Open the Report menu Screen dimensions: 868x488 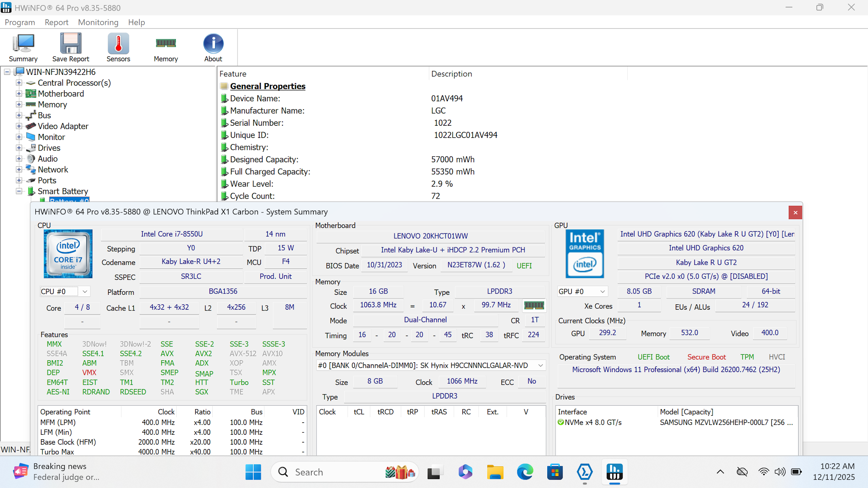56,22
